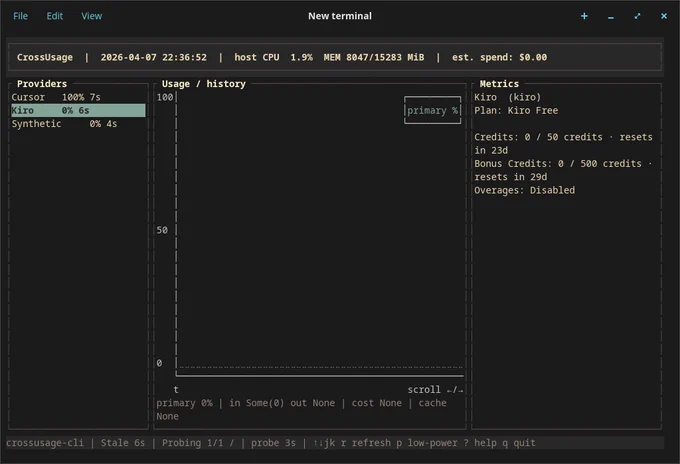The height and width of the screenshot is (464, 680).
Task: Click the Credits: 0 / 50 credits line
Action: click(563, 144)
